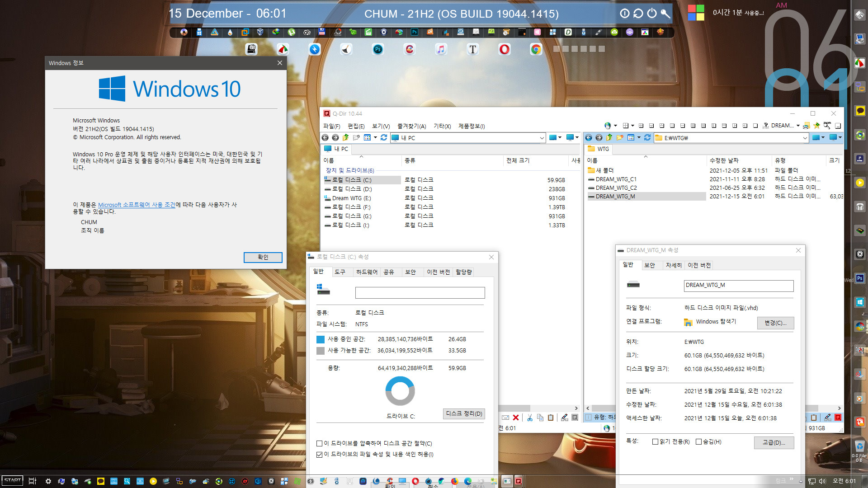
Task: Click the small Ps icon in the top launcher bar
Action: pyautogui.click(x=415, y=32)
